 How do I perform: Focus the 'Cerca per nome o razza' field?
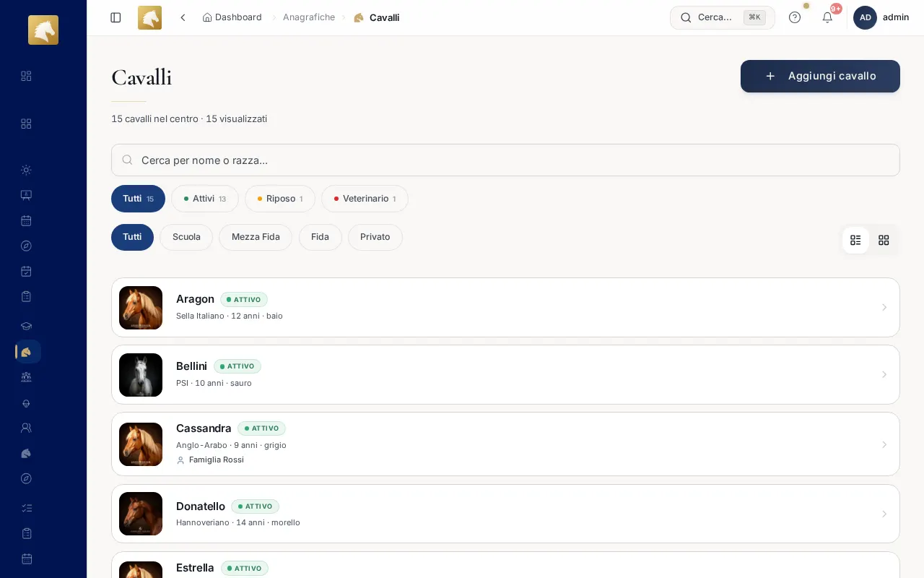pos(505,160)
